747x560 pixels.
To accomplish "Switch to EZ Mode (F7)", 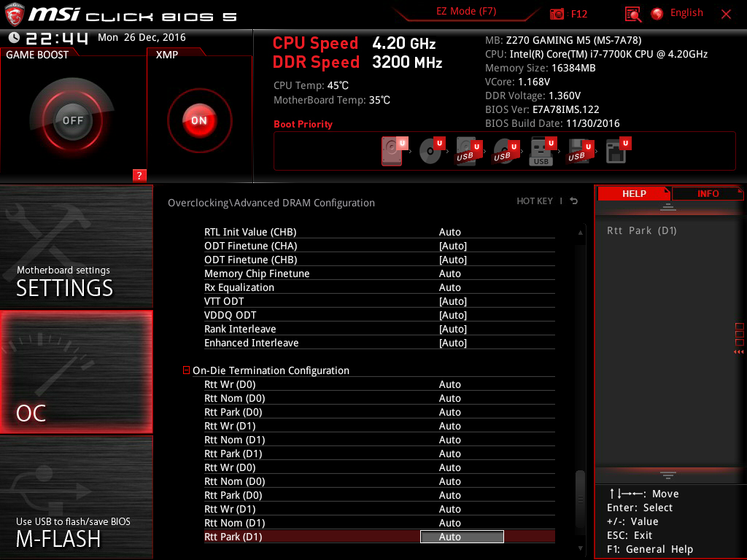I will point(466,11).
